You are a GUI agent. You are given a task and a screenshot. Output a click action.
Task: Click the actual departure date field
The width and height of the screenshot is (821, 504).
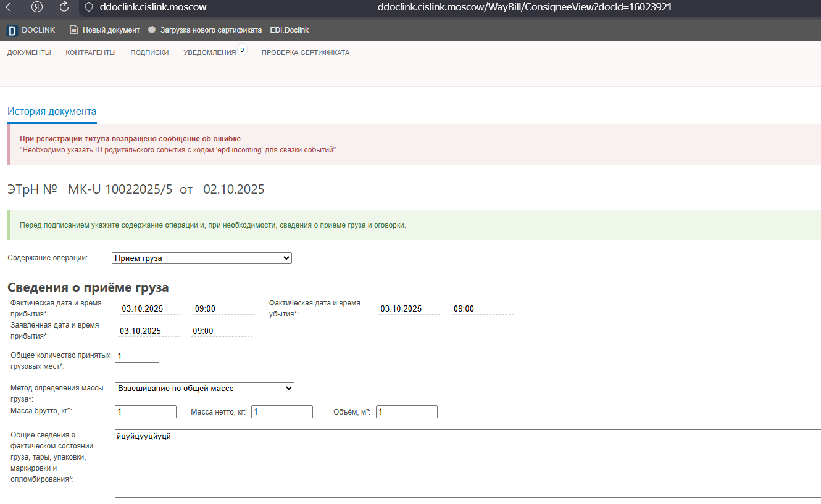coord(409,309)
